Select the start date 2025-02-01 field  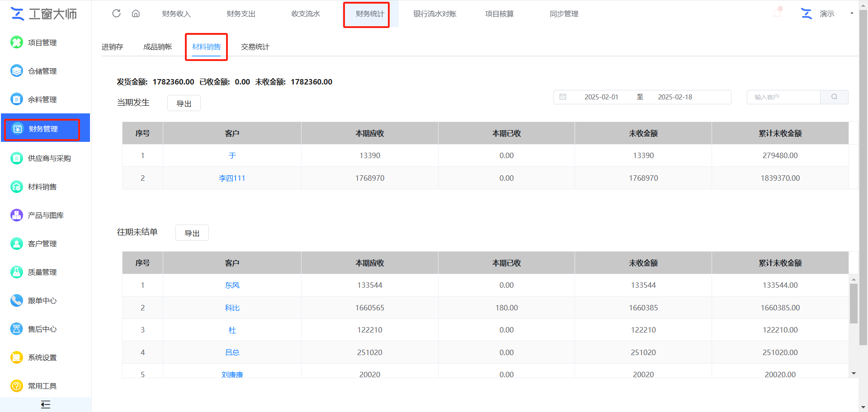pyautogui.click(x=601, y=97)
